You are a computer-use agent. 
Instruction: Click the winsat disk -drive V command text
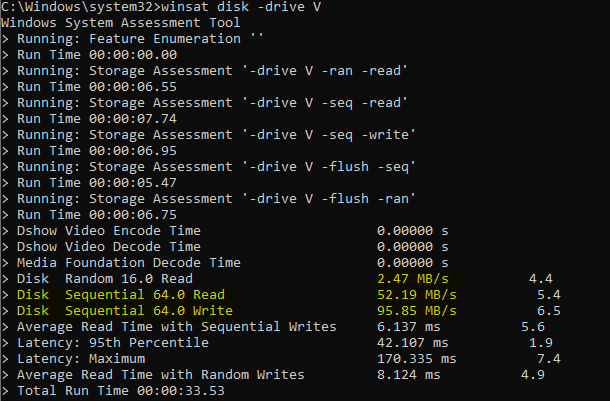[x=241, y=7]
